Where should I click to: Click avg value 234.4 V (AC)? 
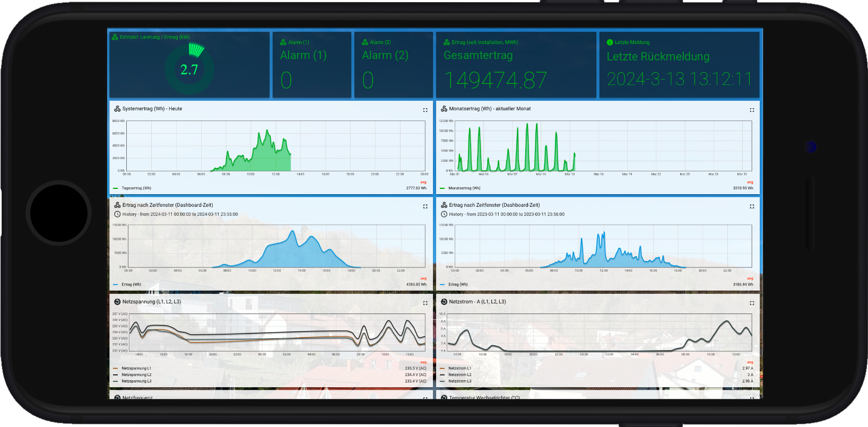coord(415,374)
